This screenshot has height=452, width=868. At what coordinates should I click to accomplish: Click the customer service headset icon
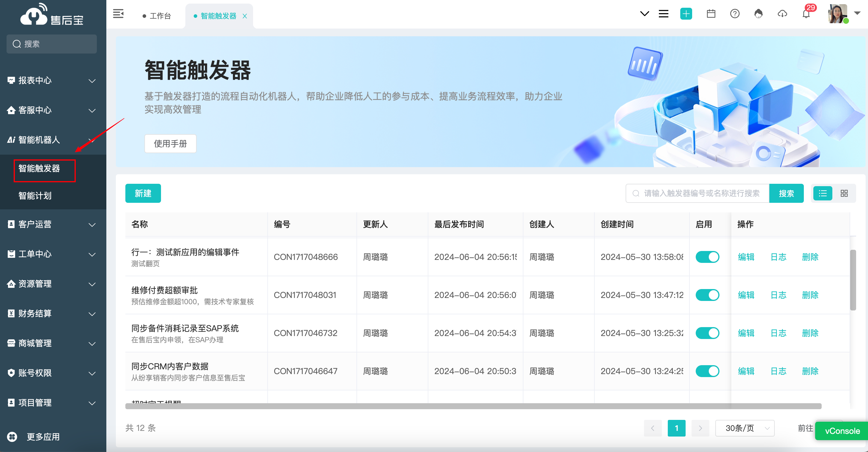[x=758, y=14]
